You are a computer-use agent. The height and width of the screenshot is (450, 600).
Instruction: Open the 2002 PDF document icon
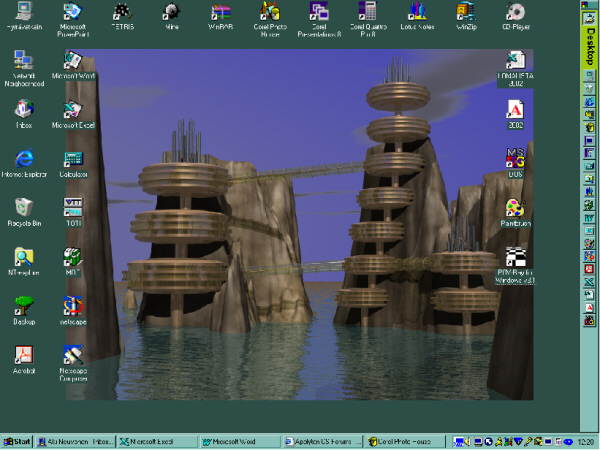tap(515, 114)
